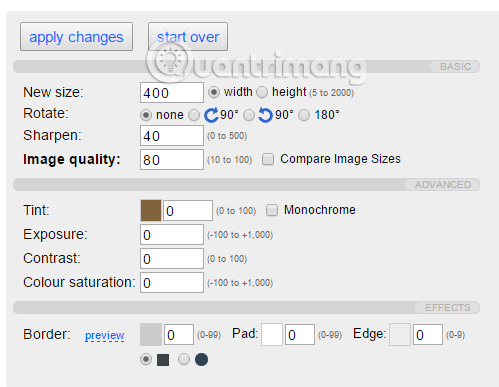Image resolution: width=499 pixels, height=387 pixels.
Task: Select the rotate 180° radio button
Action: coord(304,115)
